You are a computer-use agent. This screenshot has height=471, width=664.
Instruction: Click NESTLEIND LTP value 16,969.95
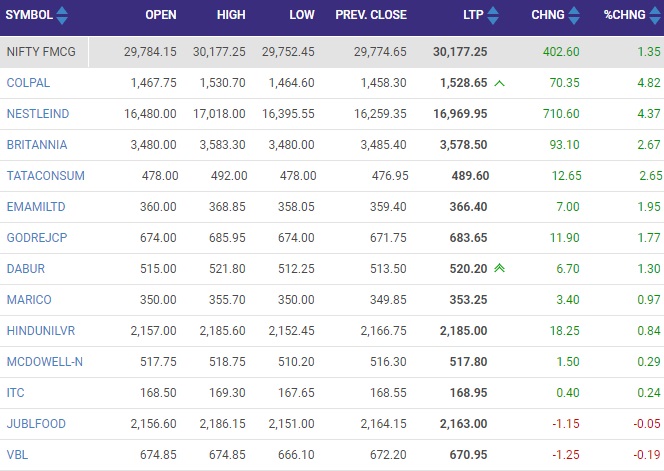click(x=460, y=114)
